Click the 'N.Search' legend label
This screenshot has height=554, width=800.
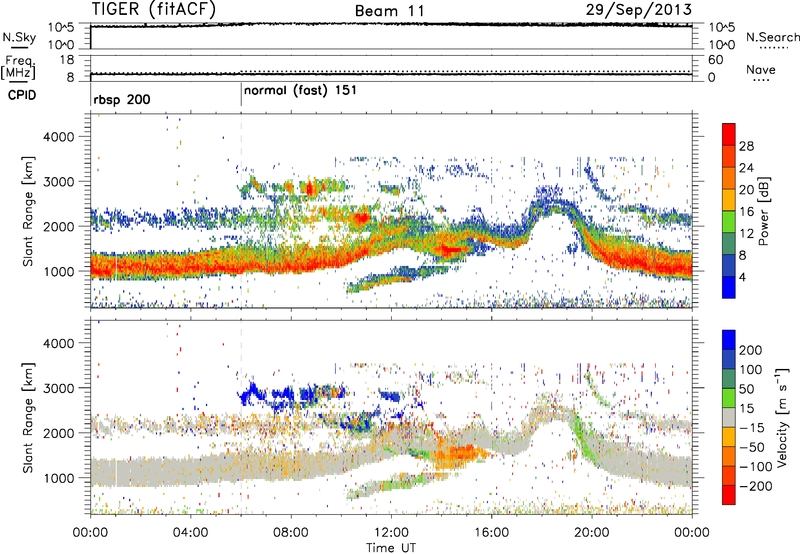click(772, 37)
